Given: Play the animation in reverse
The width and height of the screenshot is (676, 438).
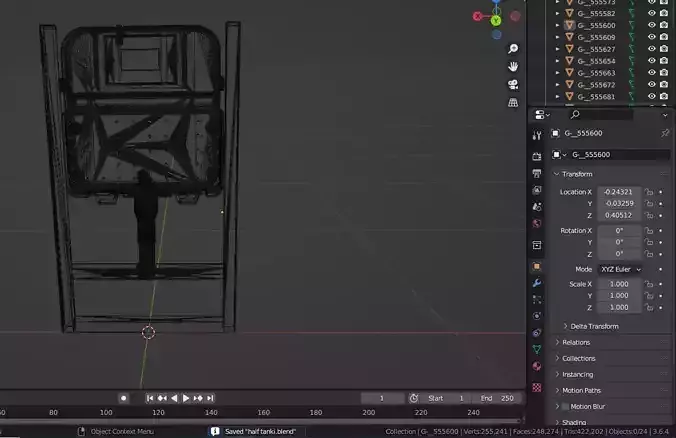Looking at the screenshot, I should [x=174, y=398].
